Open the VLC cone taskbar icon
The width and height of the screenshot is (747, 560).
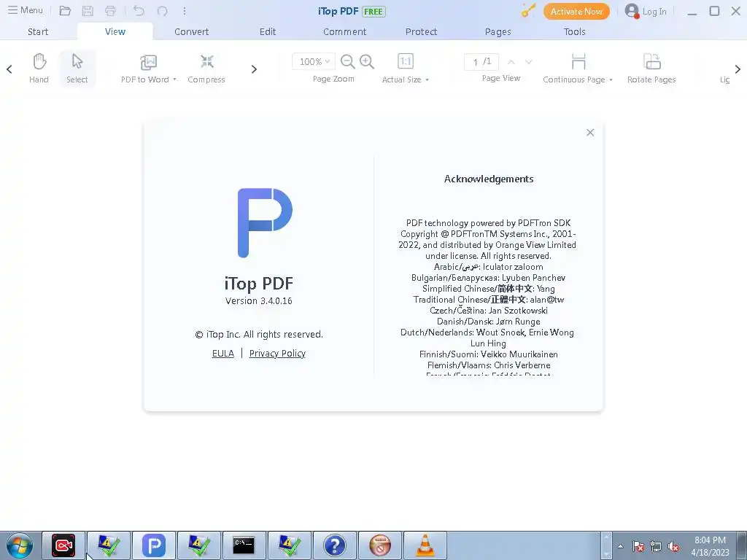[x=425, y=545]
